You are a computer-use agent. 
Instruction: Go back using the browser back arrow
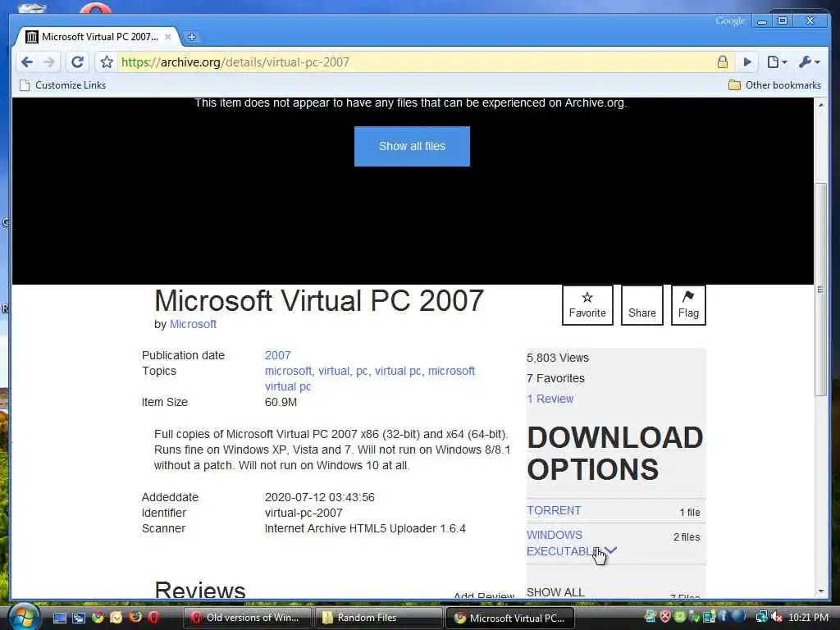27,62
